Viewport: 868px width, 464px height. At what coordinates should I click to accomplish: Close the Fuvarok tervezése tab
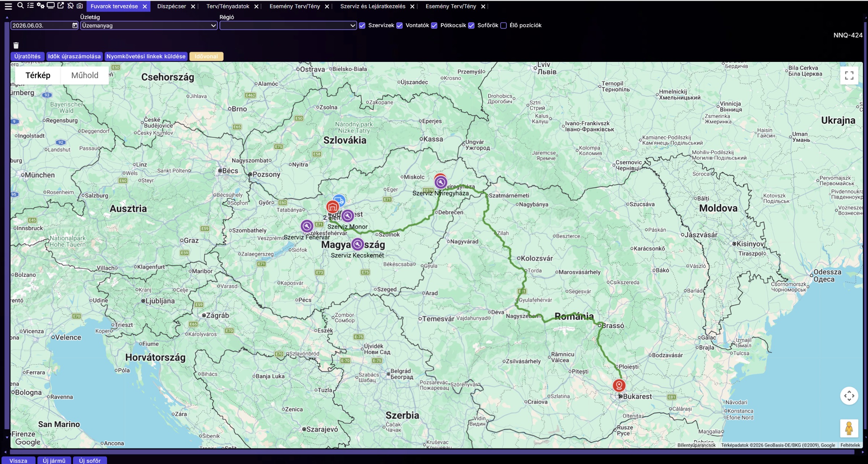coord(145,7)
